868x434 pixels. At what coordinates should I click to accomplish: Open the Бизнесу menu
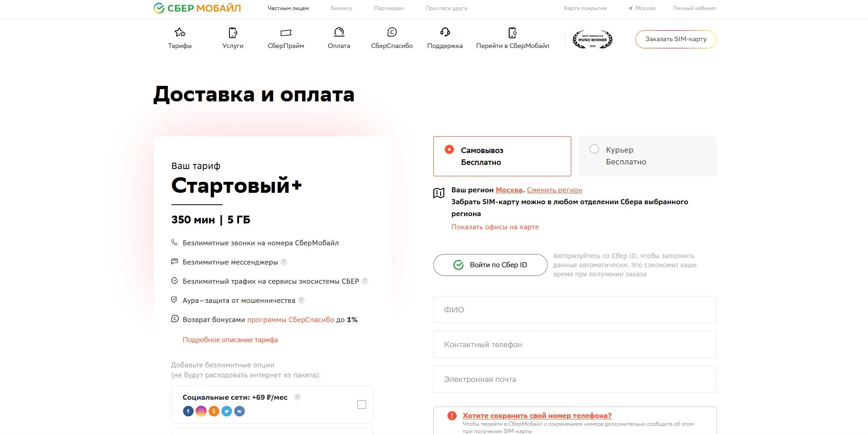pos(341,8)
